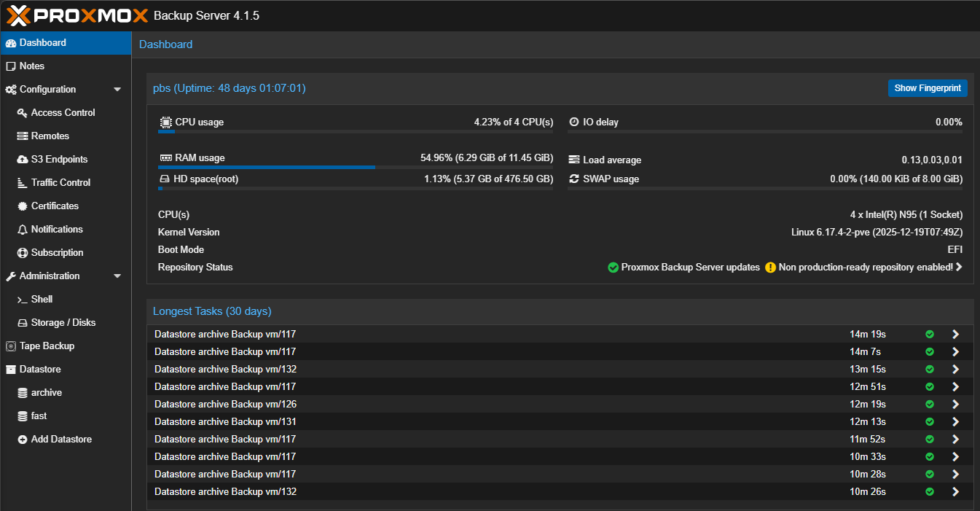
Task: Open Access Control key icon
Action: coord(23,113)
